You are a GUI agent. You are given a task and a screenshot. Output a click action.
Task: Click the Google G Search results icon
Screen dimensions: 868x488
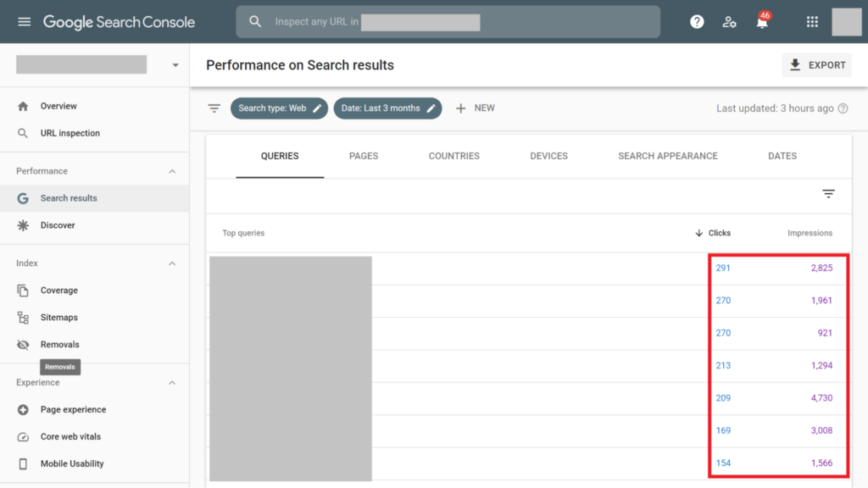click(23, 198)
